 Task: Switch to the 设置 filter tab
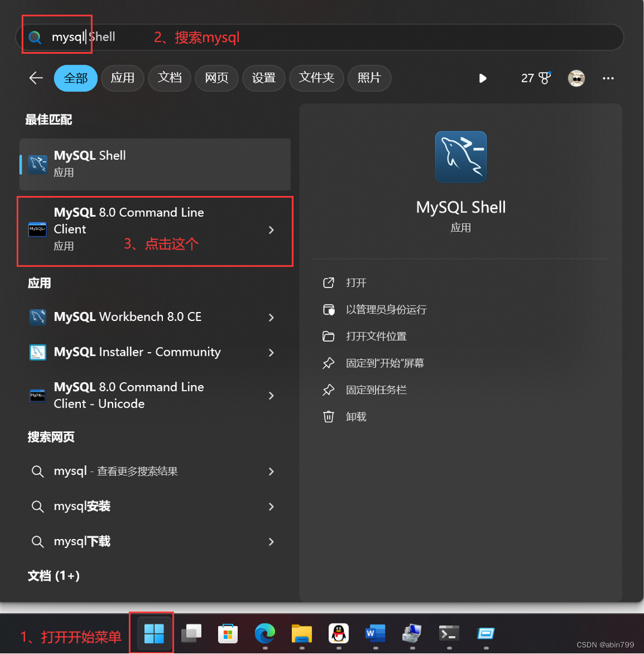point(264,78)
